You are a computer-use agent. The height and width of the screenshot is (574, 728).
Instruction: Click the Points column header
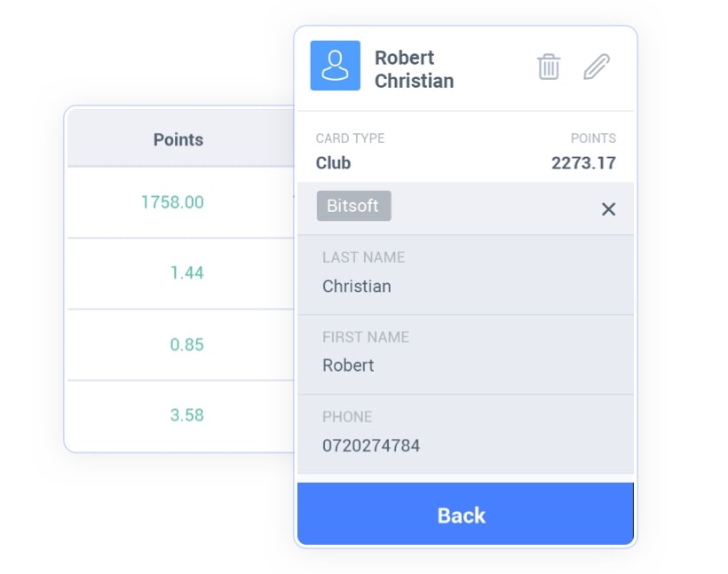[178, 139]
